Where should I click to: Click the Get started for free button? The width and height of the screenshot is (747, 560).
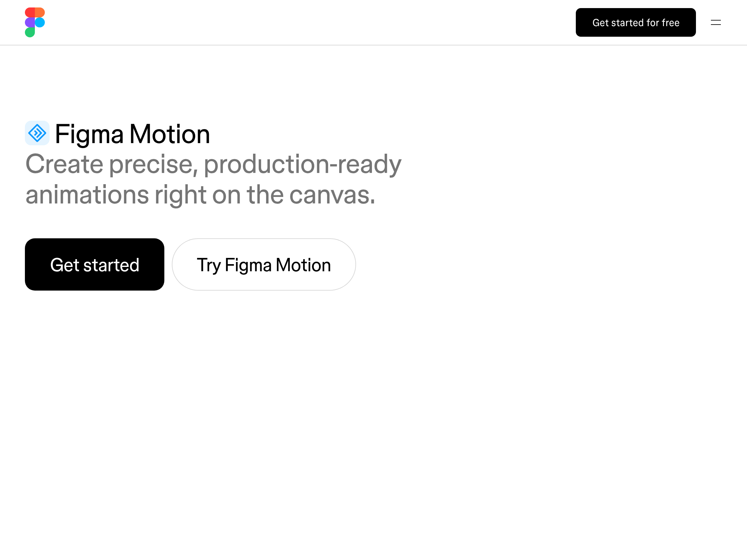(x=636, y=23)
